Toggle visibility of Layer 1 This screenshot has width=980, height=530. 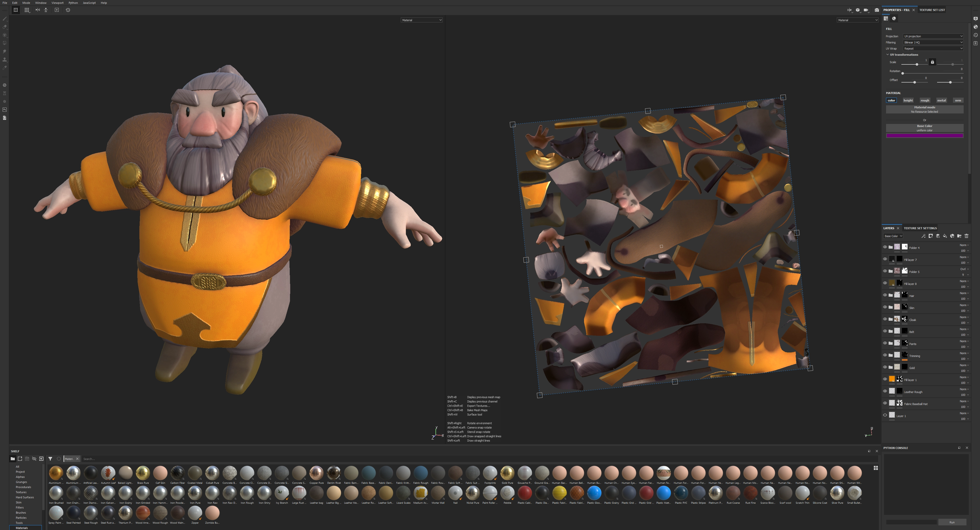[x=885, y=416]
